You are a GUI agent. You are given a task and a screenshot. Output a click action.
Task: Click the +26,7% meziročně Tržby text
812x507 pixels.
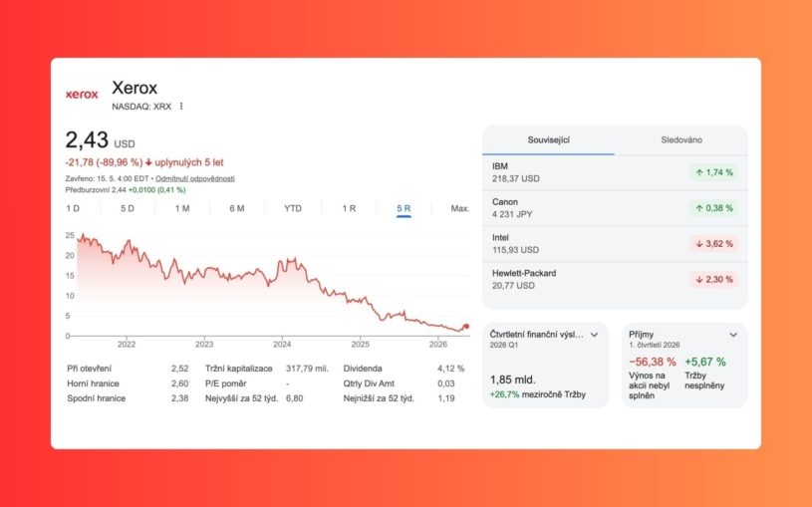[x=538, y=394]
